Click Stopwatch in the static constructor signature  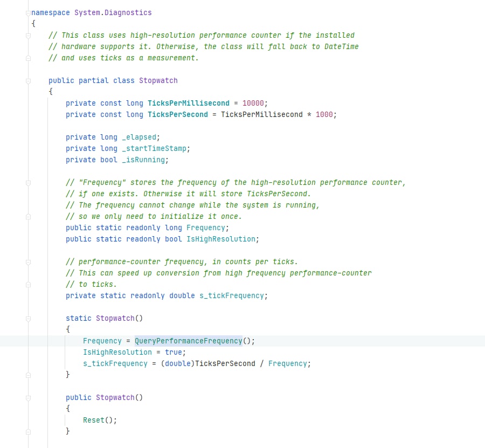point(115,318)
